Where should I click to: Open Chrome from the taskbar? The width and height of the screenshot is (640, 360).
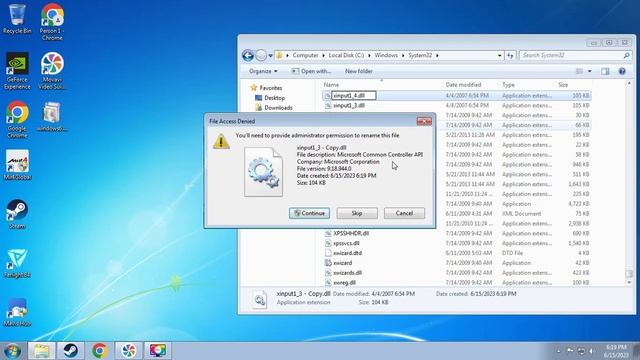99,351
